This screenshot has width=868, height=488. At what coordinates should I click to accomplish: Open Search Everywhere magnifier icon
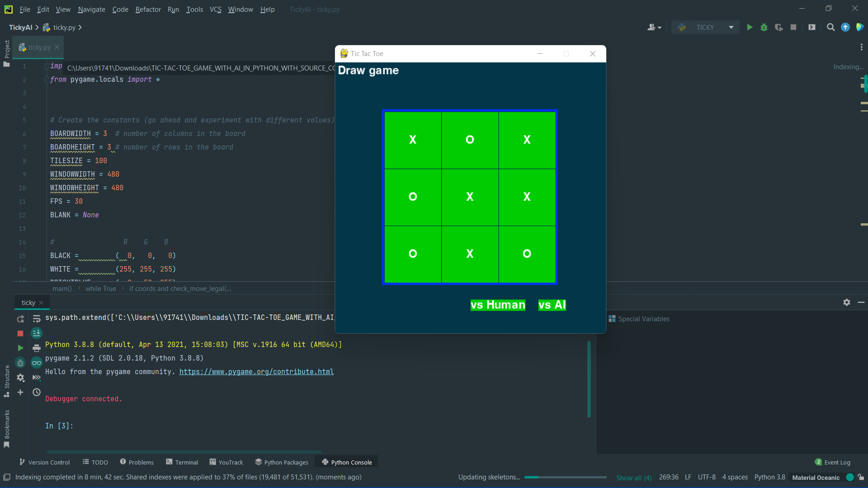click(830, 28)
